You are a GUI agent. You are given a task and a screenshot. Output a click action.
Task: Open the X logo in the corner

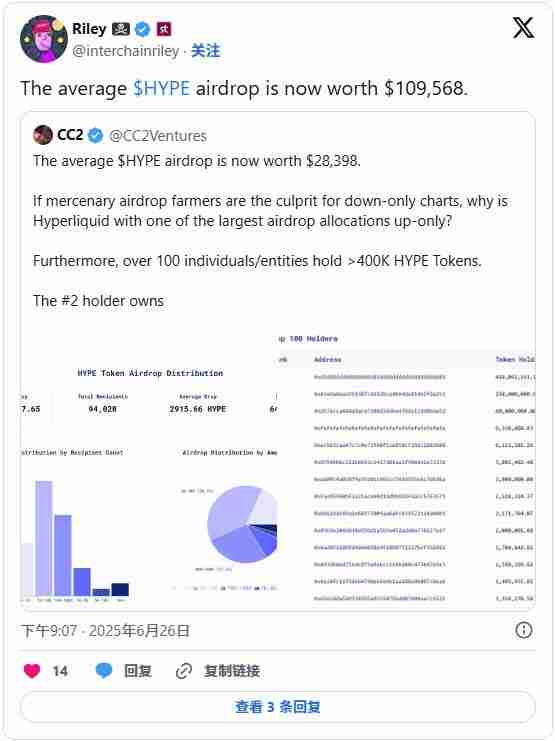523,28
